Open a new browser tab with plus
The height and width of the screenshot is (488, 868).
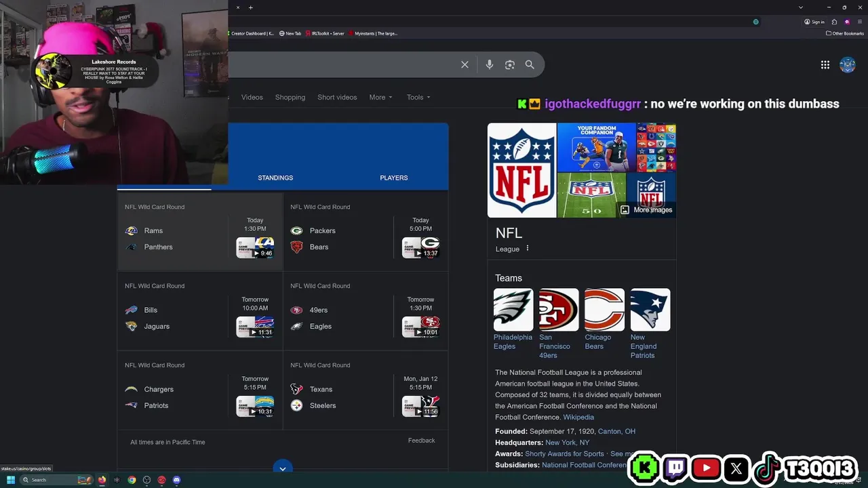[250, 7]
